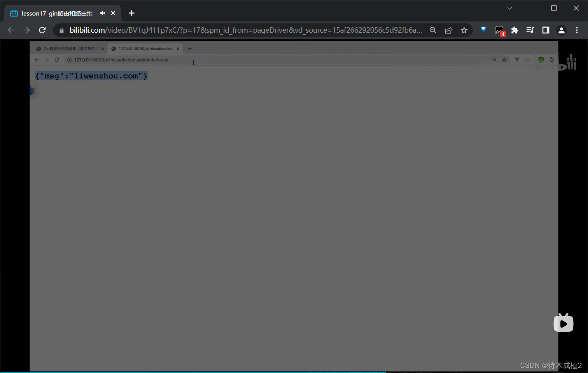Click the padlock site info icon
Screen dimensions: 588x373
[x=61, y=30]
